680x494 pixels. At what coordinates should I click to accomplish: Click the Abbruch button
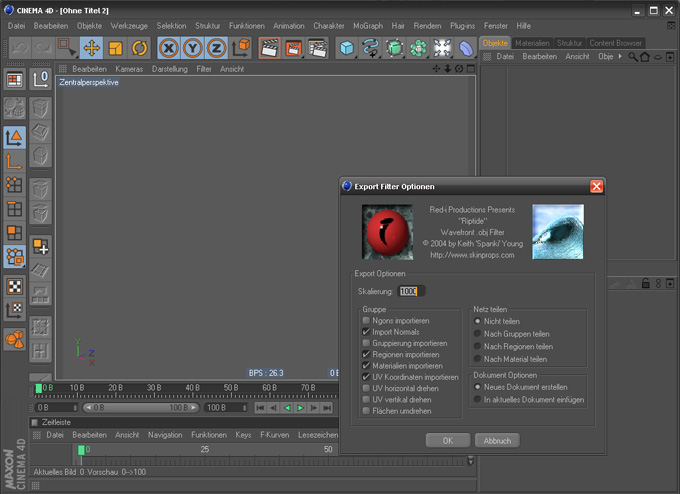tap(497, 440)
